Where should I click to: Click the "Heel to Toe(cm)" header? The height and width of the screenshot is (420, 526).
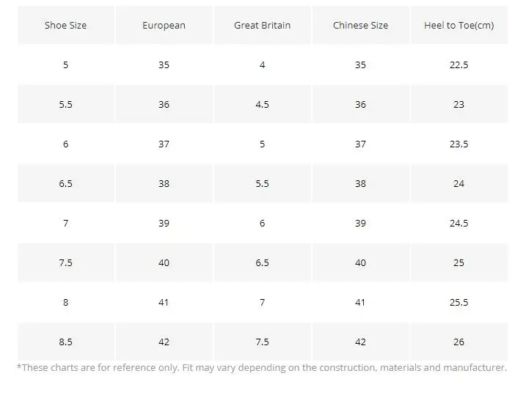tap(459, 26)
